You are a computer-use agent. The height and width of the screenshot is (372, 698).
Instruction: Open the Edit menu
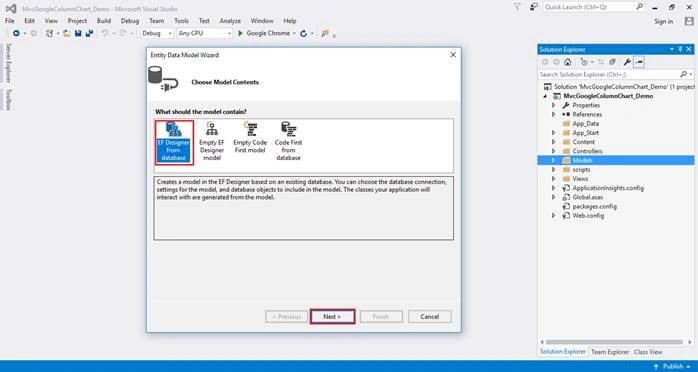pyautogui.click(x=29, y=21)
